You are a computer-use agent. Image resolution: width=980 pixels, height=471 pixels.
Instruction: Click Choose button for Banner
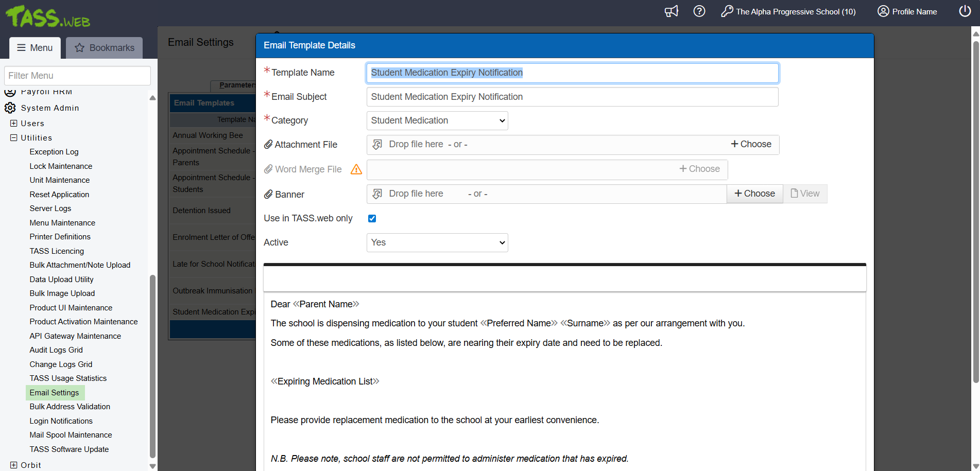pos(754,194)
